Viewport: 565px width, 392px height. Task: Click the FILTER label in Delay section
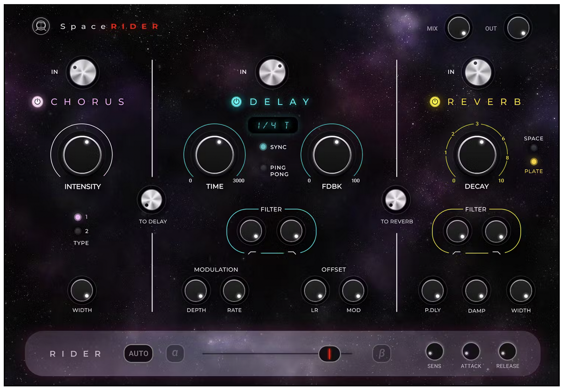coord(271,209)
